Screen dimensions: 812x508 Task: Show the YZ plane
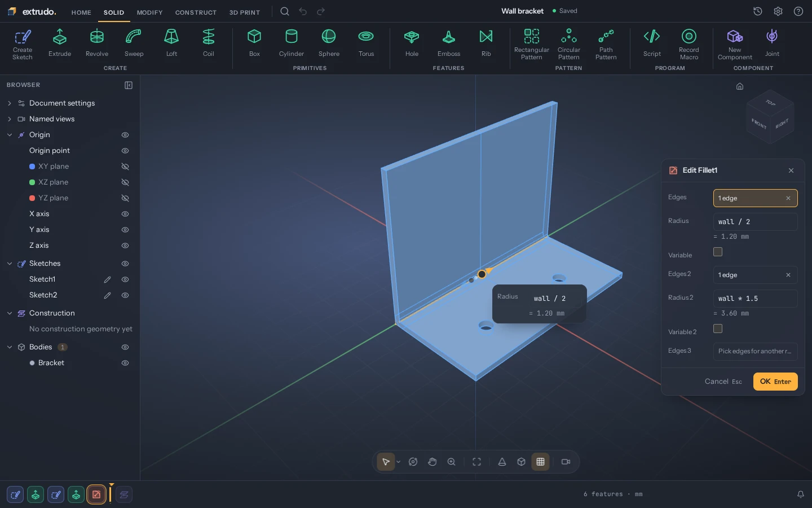[x=125, y=198]
